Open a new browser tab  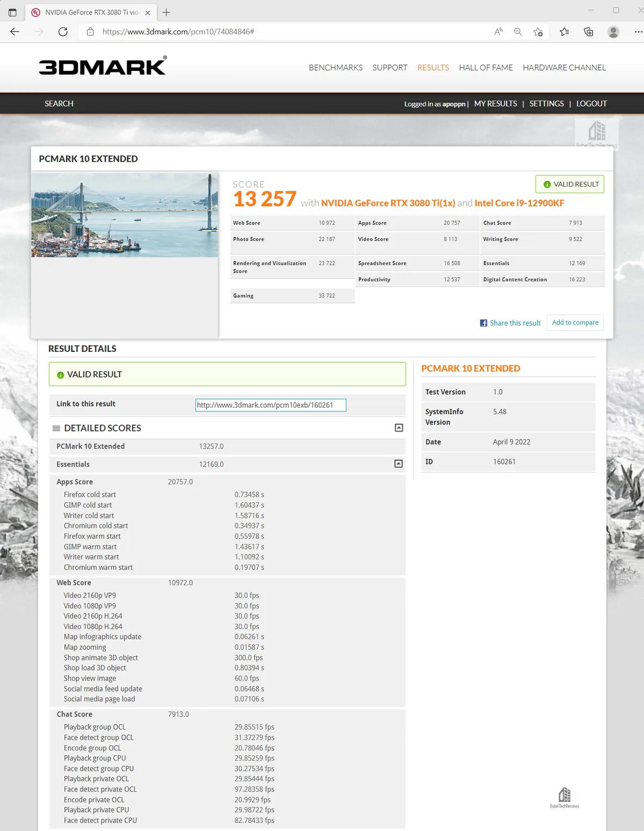tap(166, 12)
